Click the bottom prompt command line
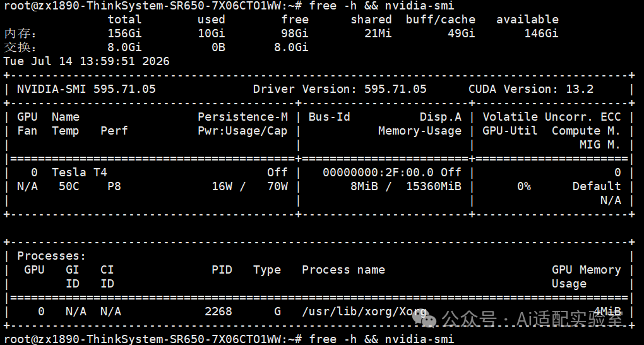The image size is (644, 345). [x=229, y=339]
